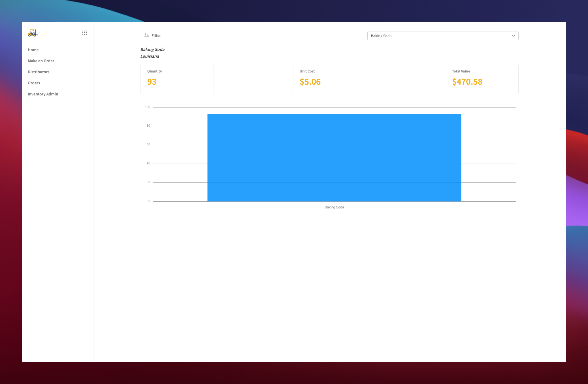Expand the filter options panel

[153, 35]
